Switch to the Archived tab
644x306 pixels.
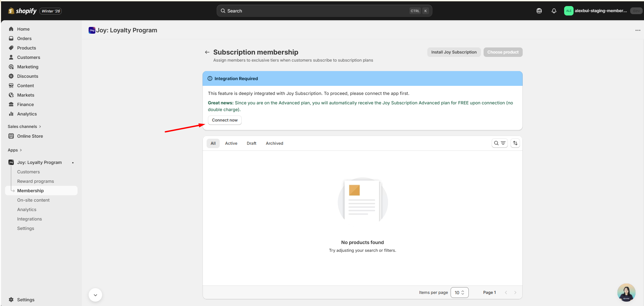click(x=274, y=143)
